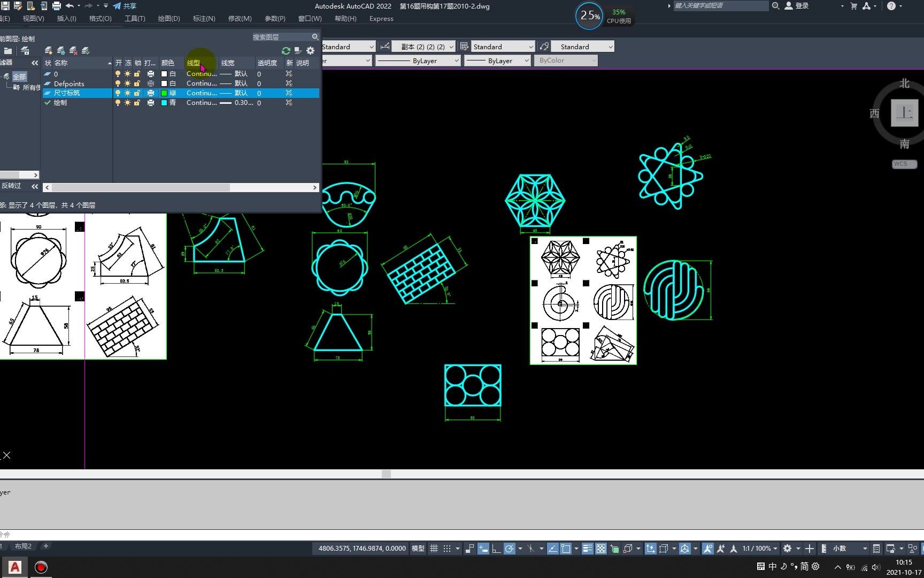Toggle snap to drawing grid in status bar
Image resolution: width=924 pixels, height=578 pixels.
coord(447,548)
